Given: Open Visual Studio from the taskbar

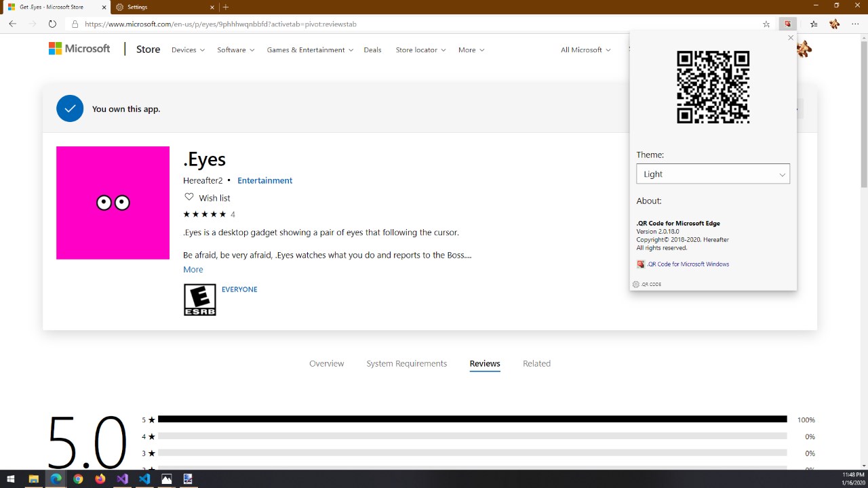Looking at the screenshot, I should pyautogui.click(x=122, y=479).
